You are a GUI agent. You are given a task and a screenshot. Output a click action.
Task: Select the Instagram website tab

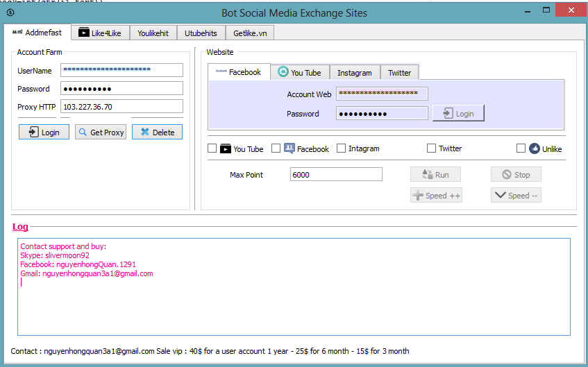(x=355, y=72)
